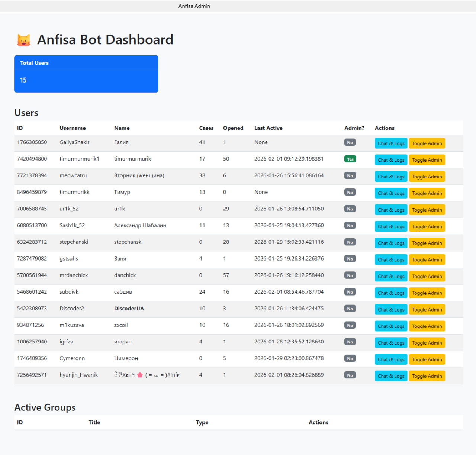Click user ID 7420494800

pyautogui.click(x=32, y=159)
